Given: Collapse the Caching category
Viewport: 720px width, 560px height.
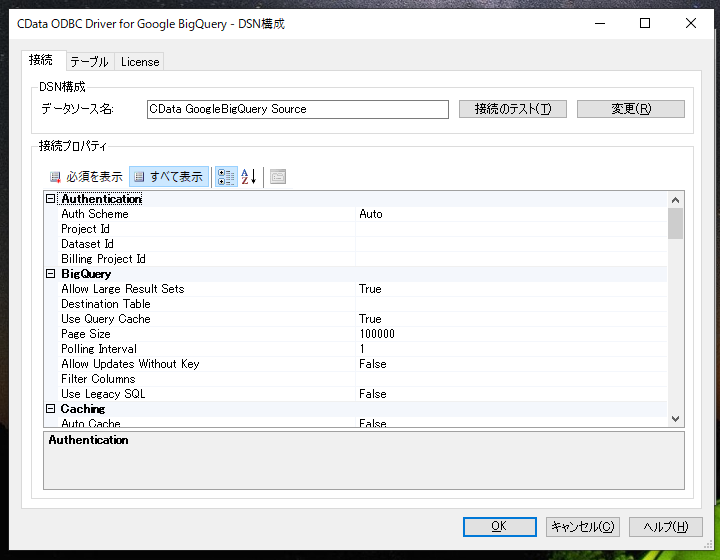Looking at the screenshot, I should [51, 409].
